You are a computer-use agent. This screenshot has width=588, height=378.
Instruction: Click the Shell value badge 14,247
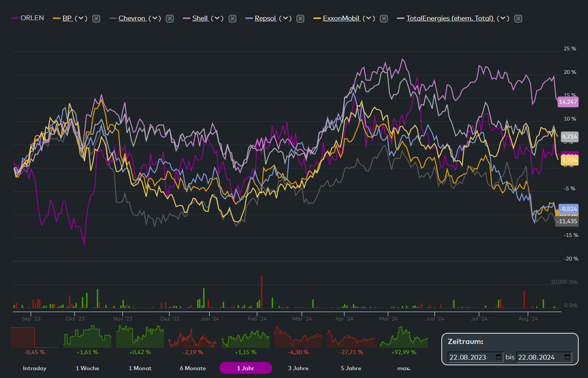568,102
